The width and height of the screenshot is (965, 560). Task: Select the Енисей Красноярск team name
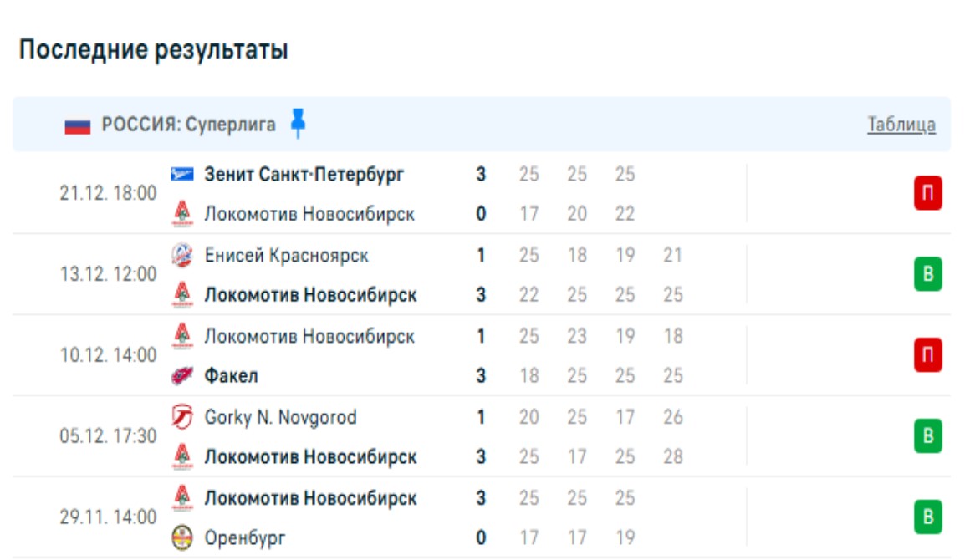286,255
